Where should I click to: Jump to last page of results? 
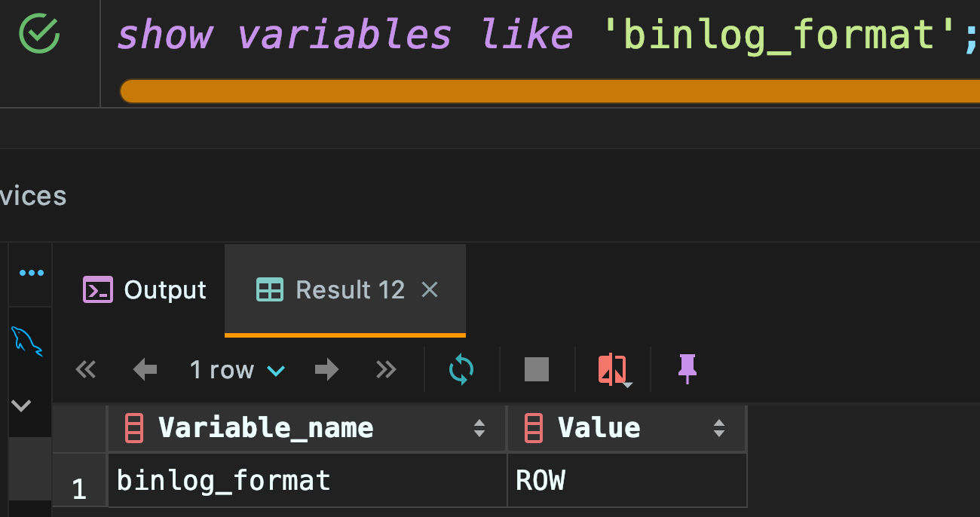coord(385,369)
